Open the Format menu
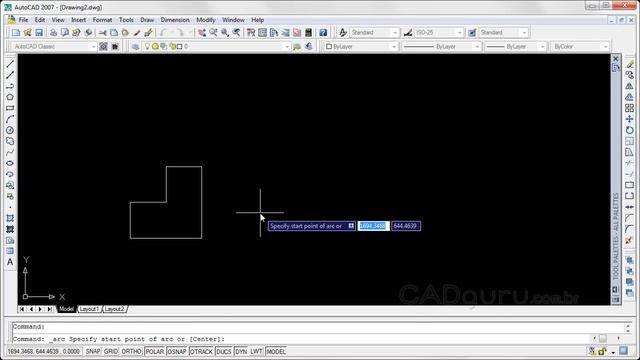The image size is (640, 360). [102, 20]
